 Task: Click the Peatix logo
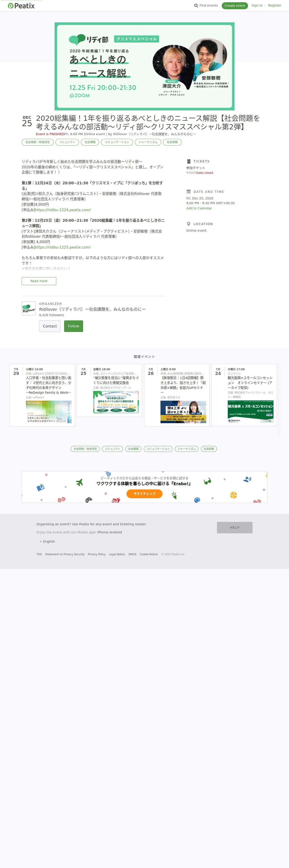pyautogui.click(x=21, y=6)
